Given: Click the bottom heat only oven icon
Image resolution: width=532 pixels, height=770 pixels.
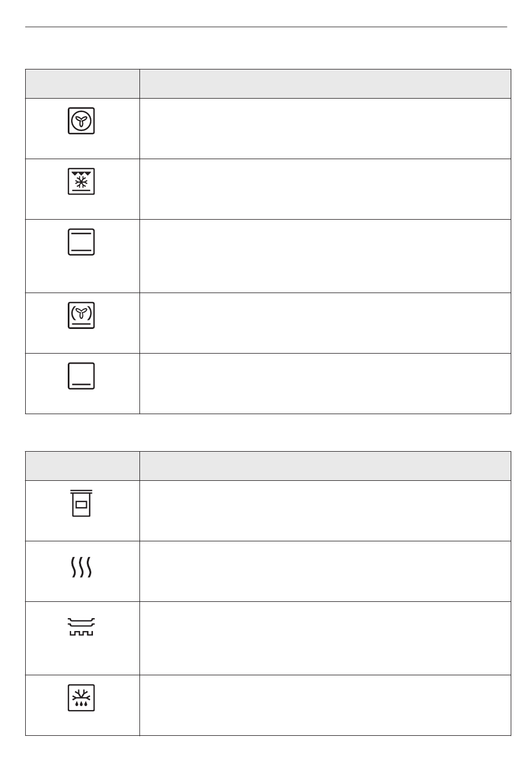Looking at the screenshot, I should point(81,375).
